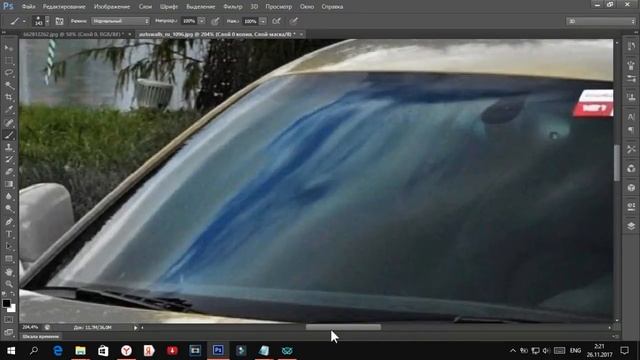Viewport: 640px width, 360px height.
Task: Select the Magic Wand tool
Action: (9, 85)
